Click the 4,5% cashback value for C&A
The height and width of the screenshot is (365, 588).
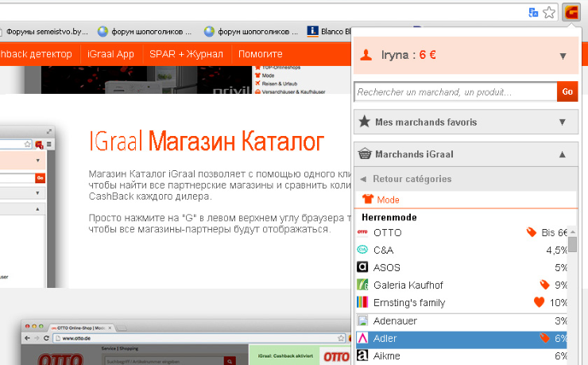(x=556, y=250)
